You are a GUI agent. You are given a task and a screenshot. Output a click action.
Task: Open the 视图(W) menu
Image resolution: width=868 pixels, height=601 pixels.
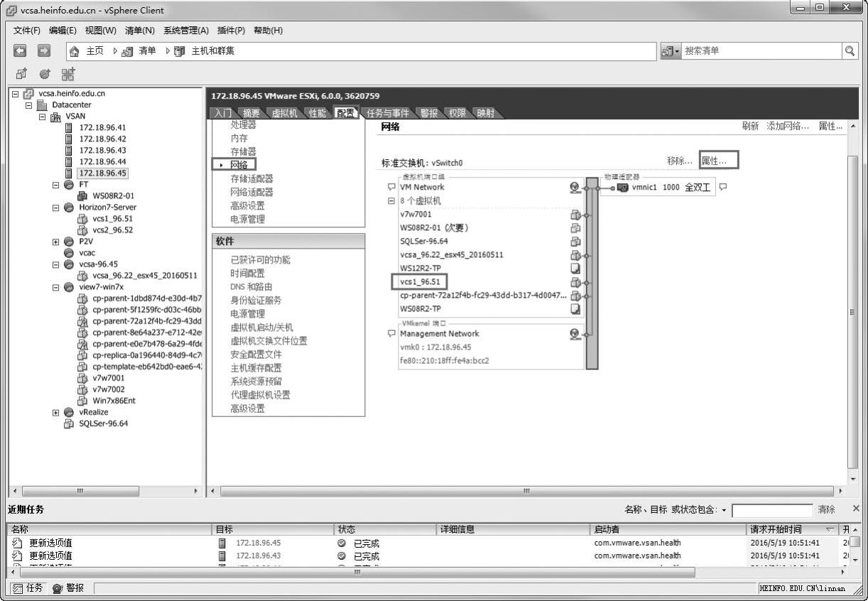(101, 31)
